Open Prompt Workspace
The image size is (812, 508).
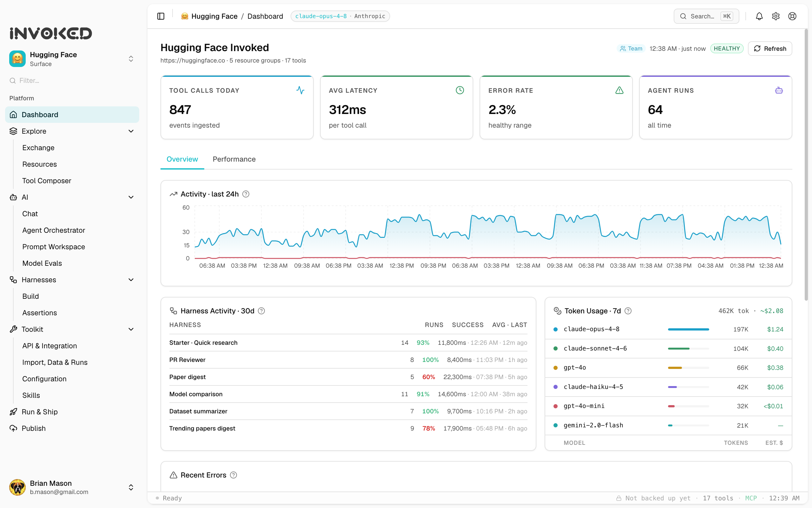pyautogui.click(x=54, y=247)
